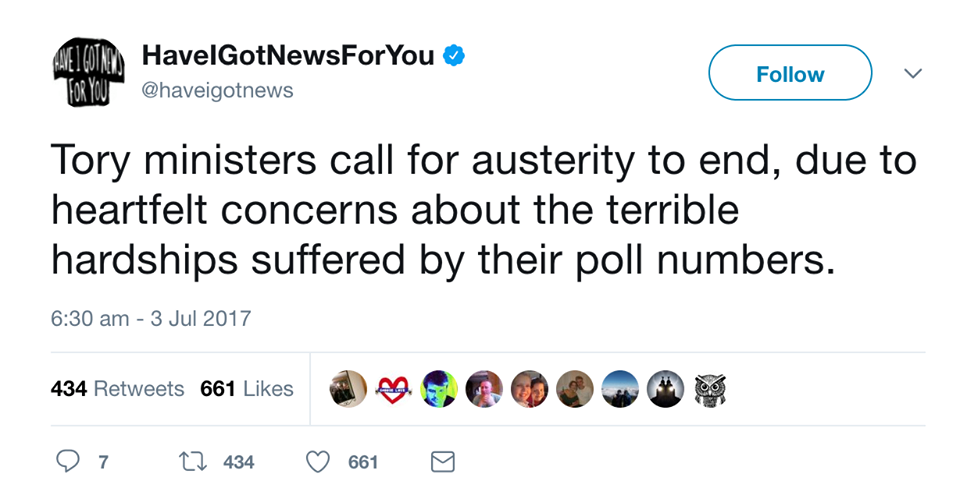Open the dark twin-tower silhouette avatar

pos(664,388)
